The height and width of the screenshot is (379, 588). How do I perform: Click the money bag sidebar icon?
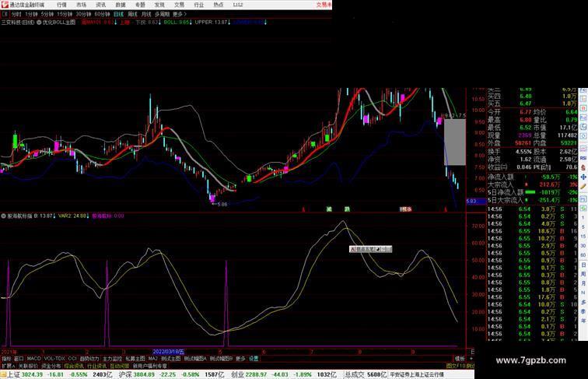pyautogui.click(x=583, y=167)
